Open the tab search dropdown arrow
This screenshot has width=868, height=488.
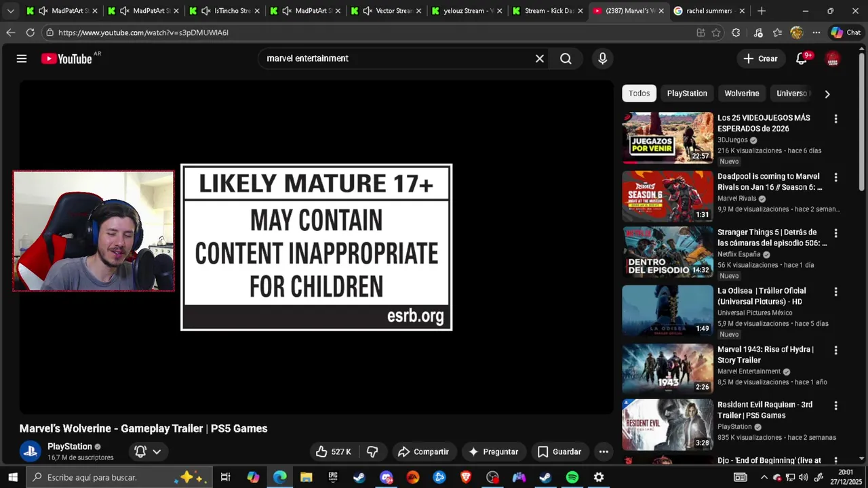click(10, 11)
